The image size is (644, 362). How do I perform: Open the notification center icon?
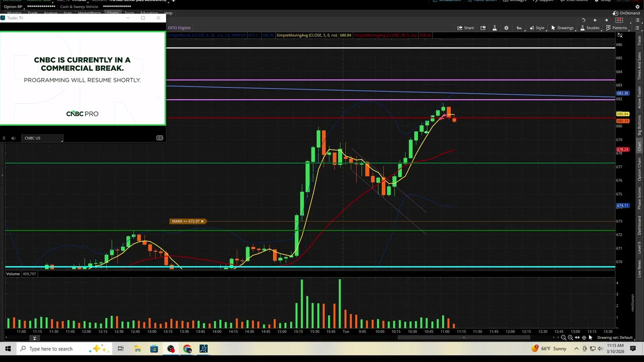click(633, 348)
